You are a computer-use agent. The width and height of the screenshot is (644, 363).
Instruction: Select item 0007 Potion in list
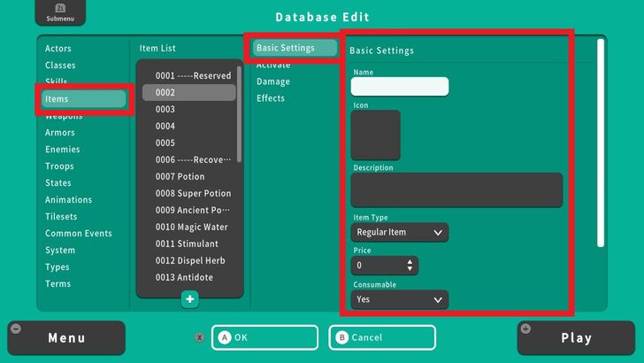tap(180, 177)
